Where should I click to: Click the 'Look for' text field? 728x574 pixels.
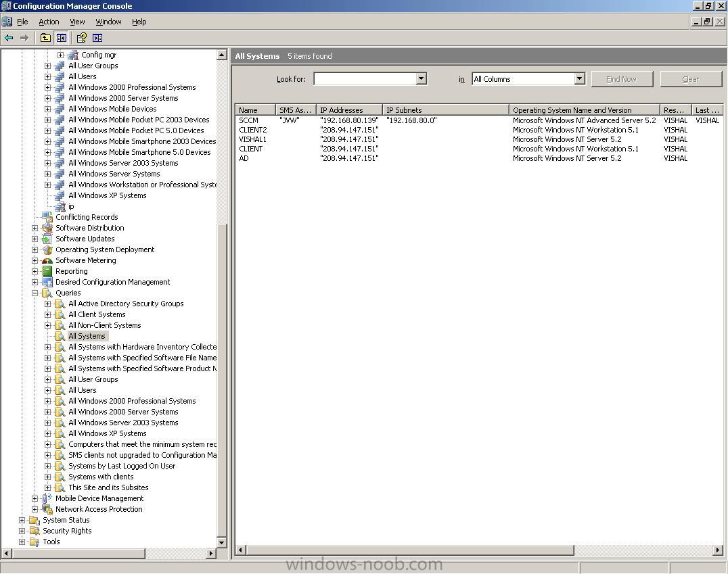[x=365, y=78]
